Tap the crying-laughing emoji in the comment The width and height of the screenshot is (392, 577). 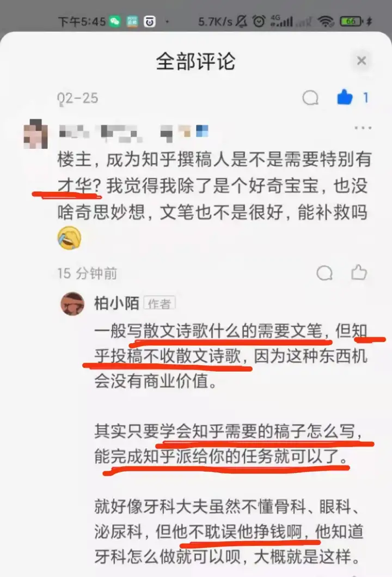pos(69,238)
